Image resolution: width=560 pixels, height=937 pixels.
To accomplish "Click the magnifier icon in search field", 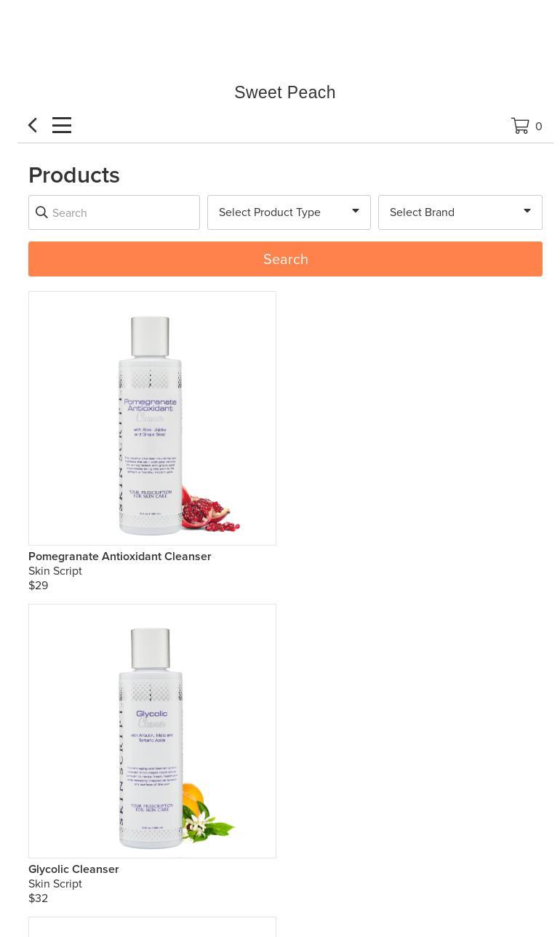I will click(x=41, y=212).
